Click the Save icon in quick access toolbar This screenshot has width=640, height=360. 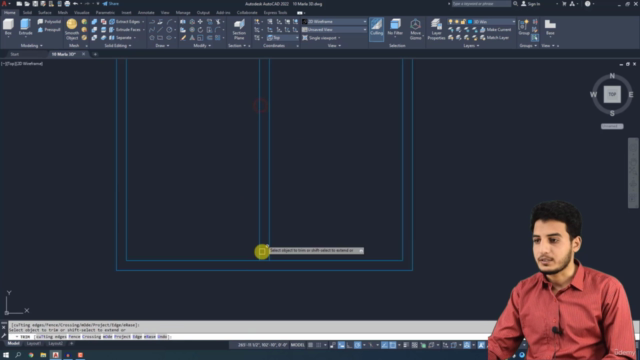pyautogui.click(x=35, y=4)
